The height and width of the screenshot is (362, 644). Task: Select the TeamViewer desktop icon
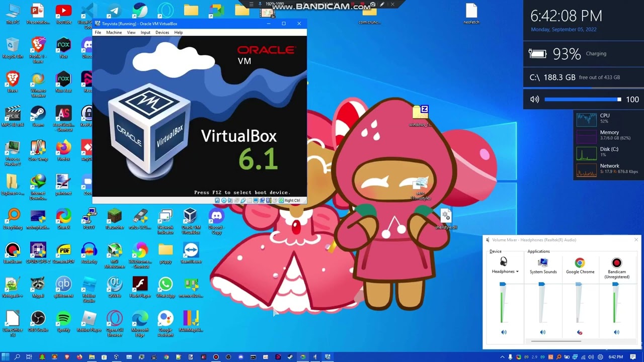click(191, 252)
